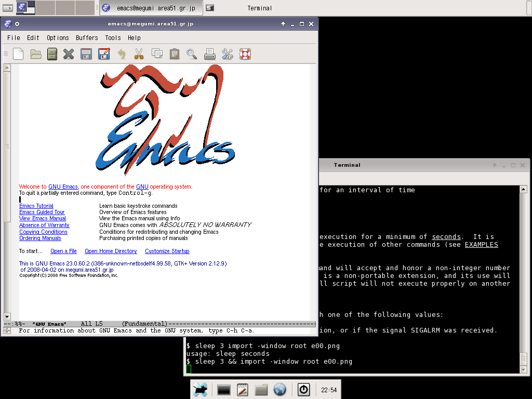
Task: Open the Buffers menu
Action: (x=87, y=37)
